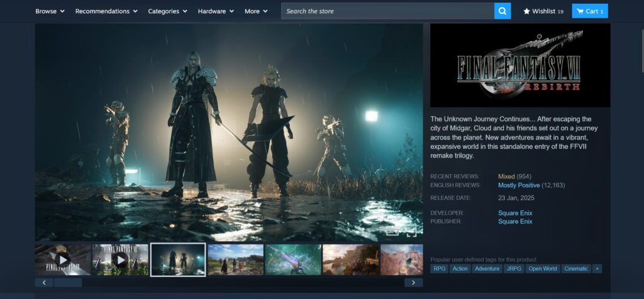Select the red canyon thumbnail at strip end

(402, 259)
